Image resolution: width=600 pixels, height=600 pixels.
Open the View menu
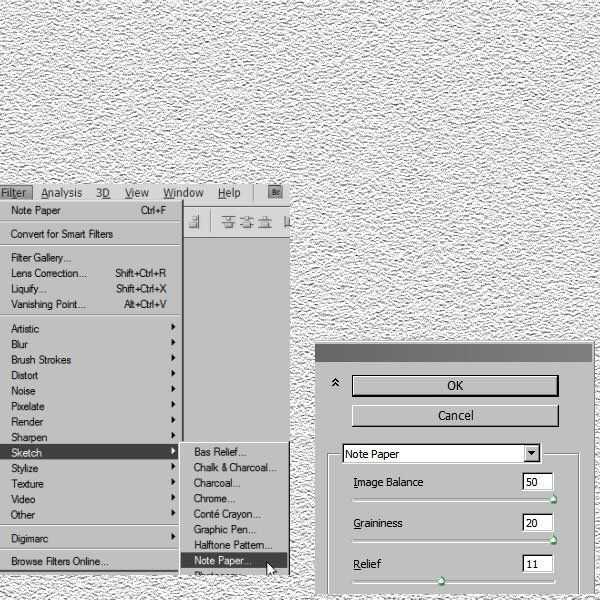137,193
